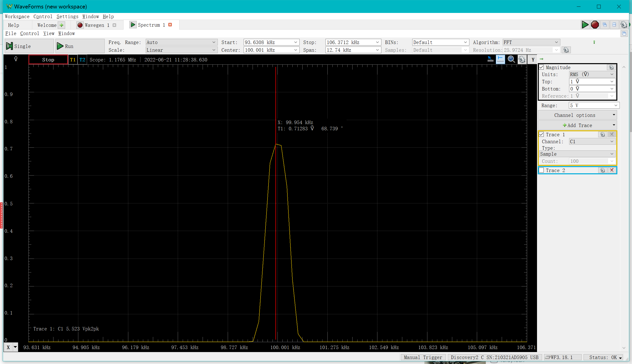Viewport: 632px width, 364px height.
Task: Click the Center frequency input field
Action: (268, 50)
